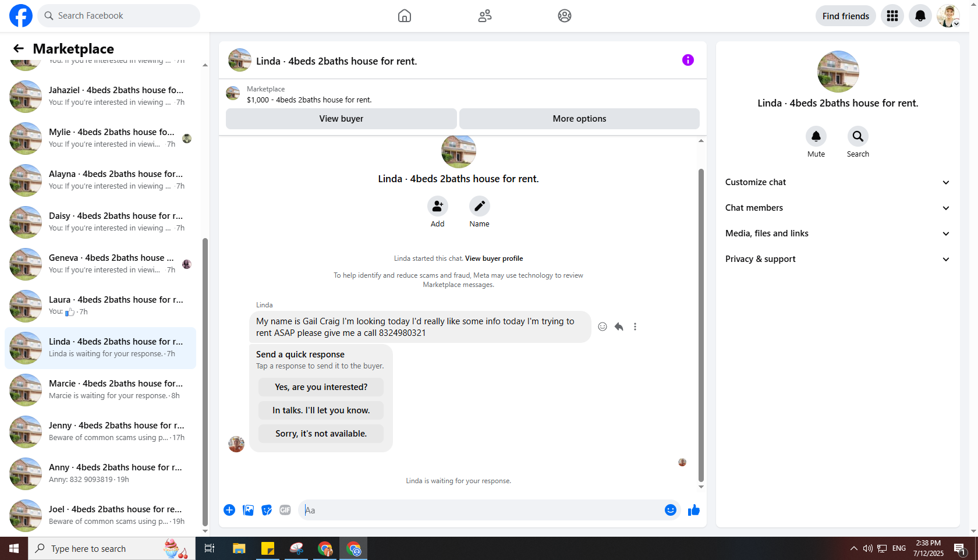Open Windows Start menu
This screenshot has width=978, height=560.
click(x=14, y=548)
